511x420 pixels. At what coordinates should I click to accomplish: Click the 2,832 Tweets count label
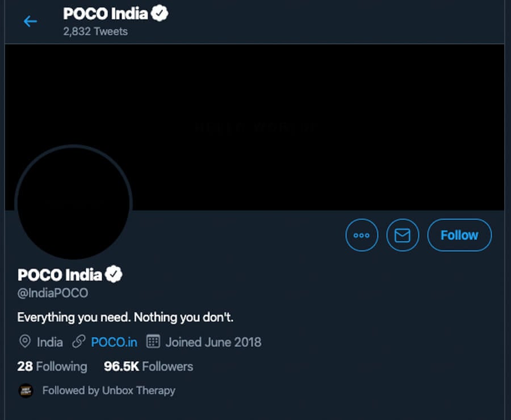coord(94,31)
